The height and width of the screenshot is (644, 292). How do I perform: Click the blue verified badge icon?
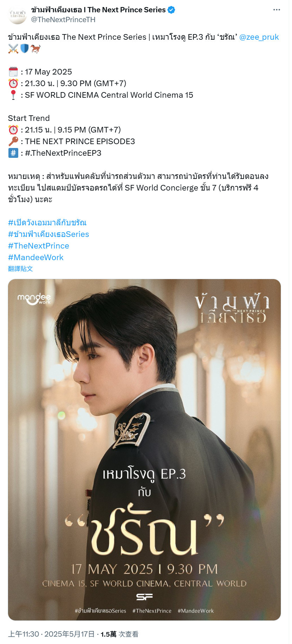(x=171, y=10)
